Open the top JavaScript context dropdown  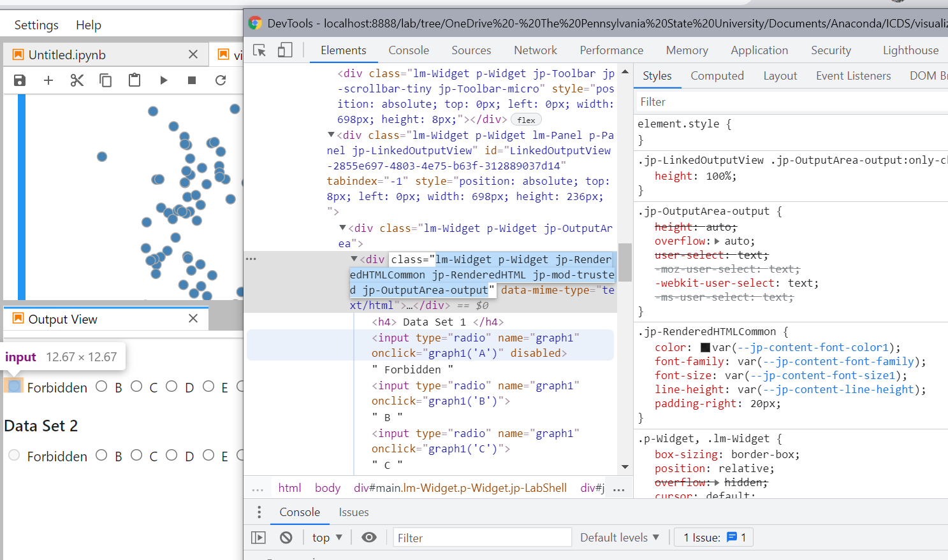[x=327, y=538]
